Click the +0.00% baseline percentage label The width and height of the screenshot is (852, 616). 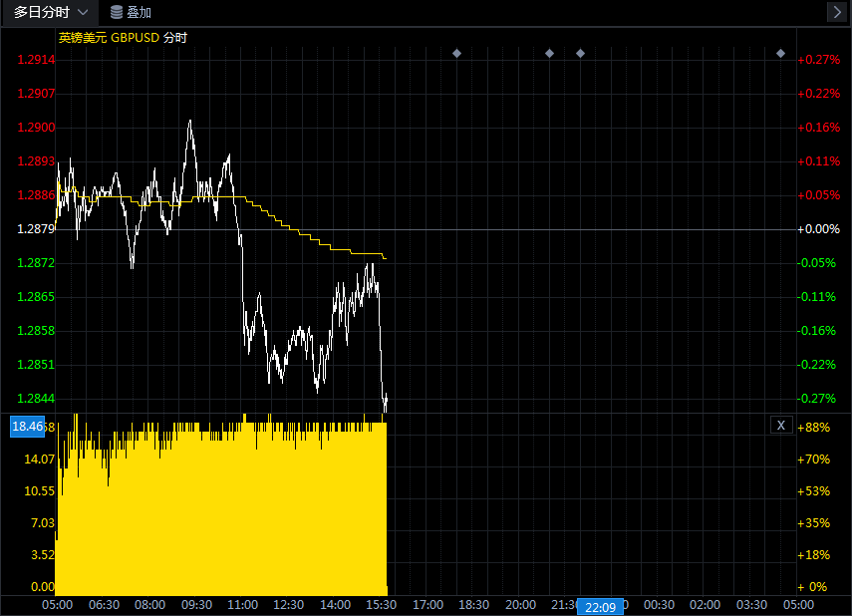(820, 229)
